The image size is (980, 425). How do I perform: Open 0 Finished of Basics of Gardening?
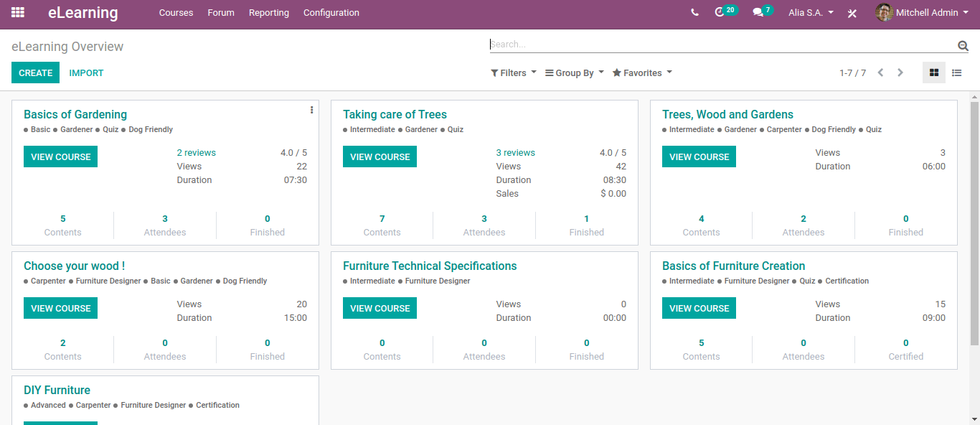point(268,225)
